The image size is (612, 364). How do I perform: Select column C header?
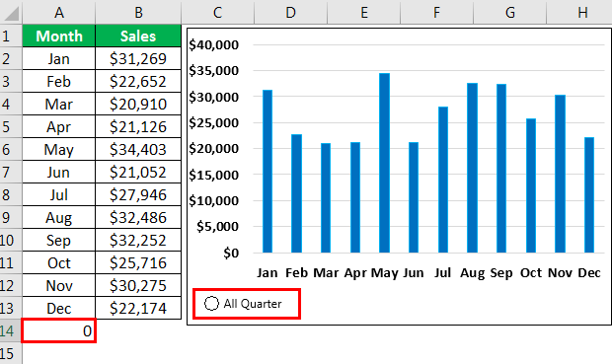(x=218, y=13)
